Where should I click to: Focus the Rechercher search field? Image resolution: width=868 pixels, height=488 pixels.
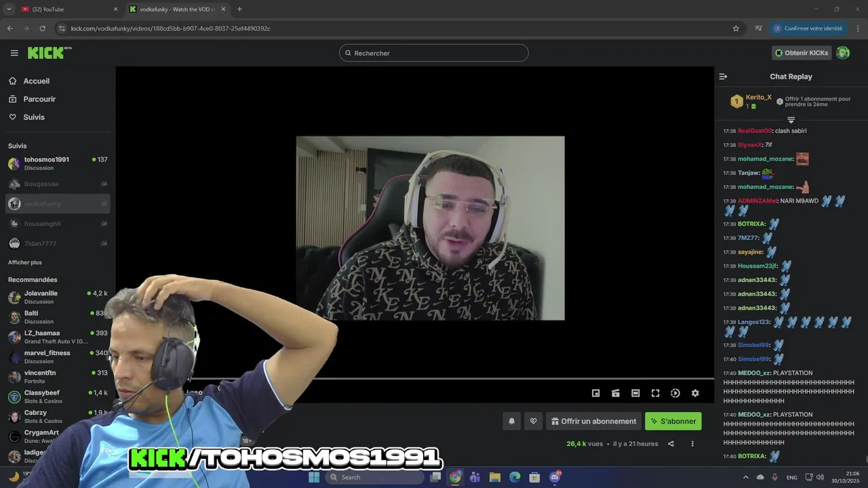[x=434, y=53]
